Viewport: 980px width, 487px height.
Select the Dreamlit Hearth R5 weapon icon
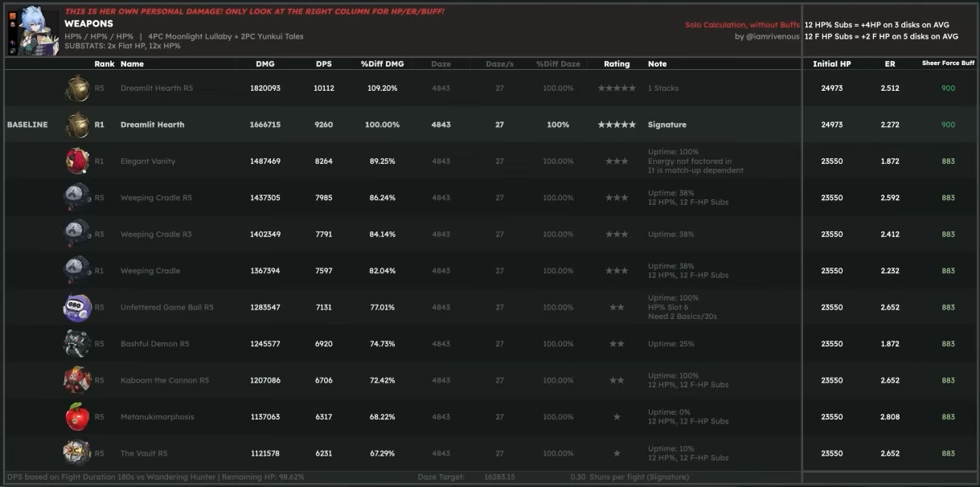pyautogui.click(x=77, y=88)
